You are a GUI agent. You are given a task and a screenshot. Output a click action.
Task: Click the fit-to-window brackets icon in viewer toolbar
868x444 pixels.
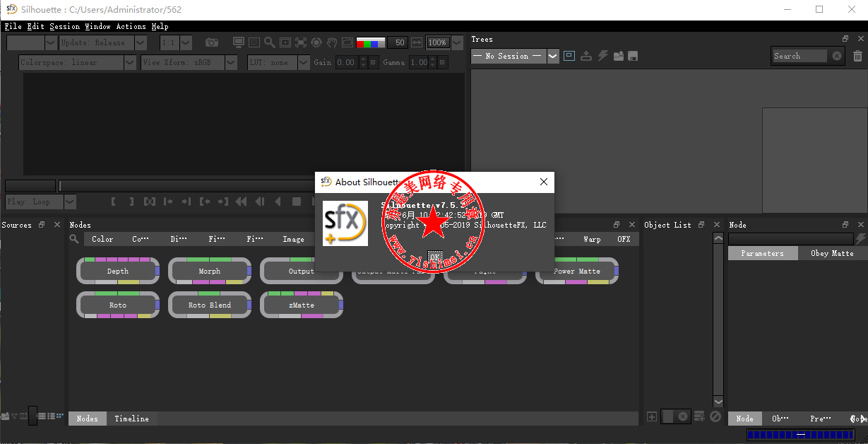301,42
